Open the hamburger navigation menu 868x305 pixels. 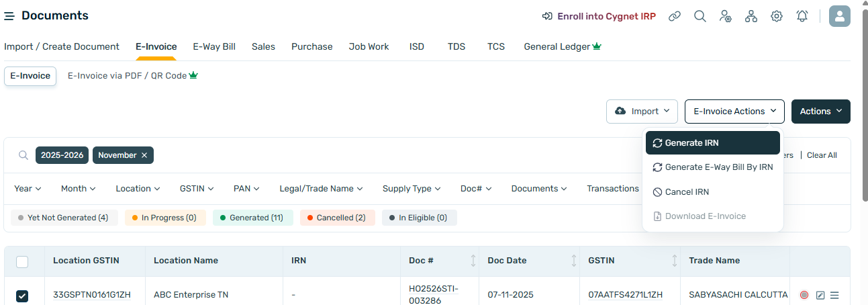[x=9, y=16]
